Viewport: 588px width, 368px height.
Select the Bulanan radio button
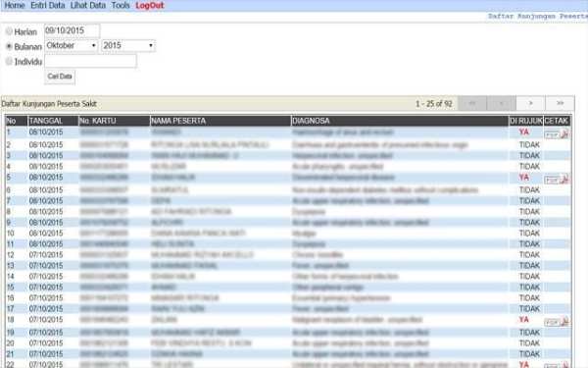point(9,46)
